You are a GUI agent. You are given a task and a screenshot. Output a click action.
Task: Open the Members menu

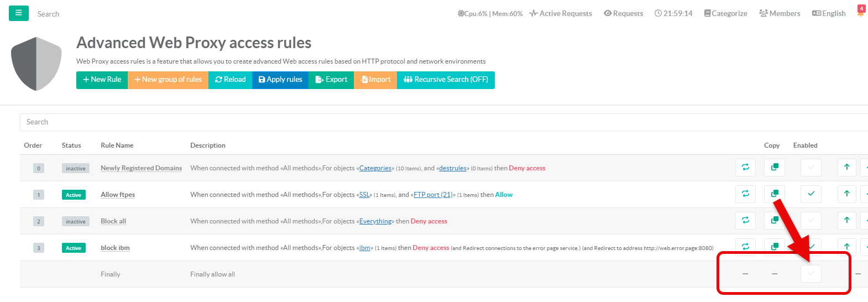[x=780, y=13]
